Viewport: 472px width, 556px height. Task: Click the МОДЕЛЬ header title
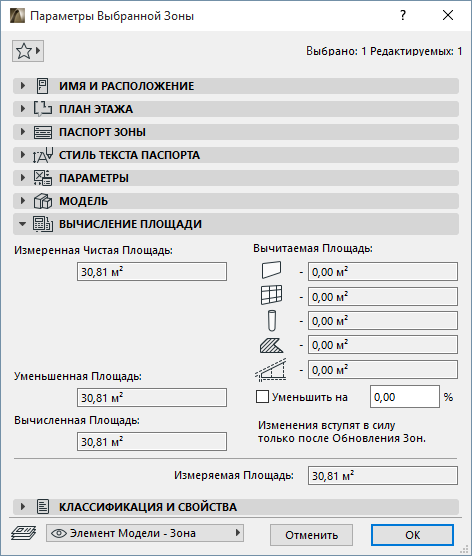tap(83, 201)
